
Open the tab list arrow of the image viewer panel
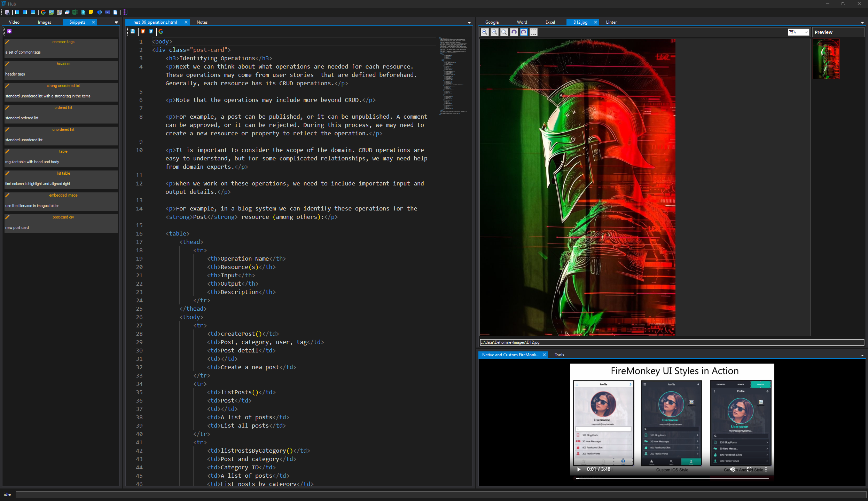click(x=862, y=23)
